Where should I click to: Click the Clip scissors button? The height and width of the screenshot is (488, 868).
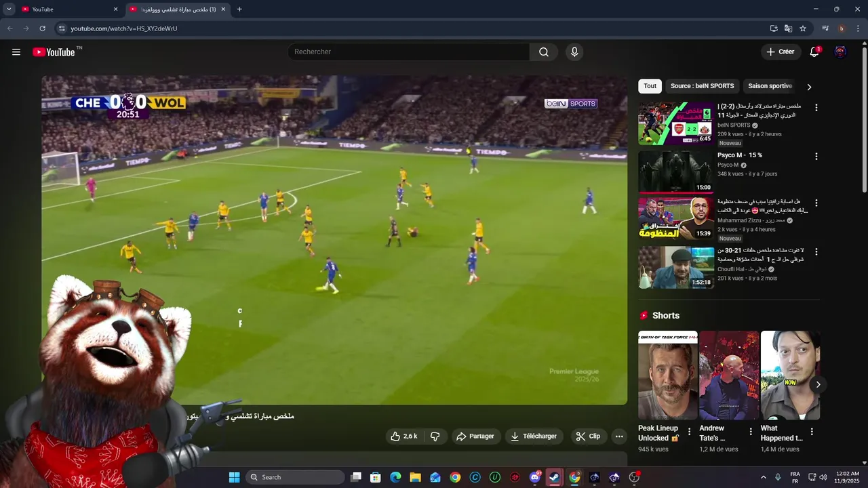point(588,436)
